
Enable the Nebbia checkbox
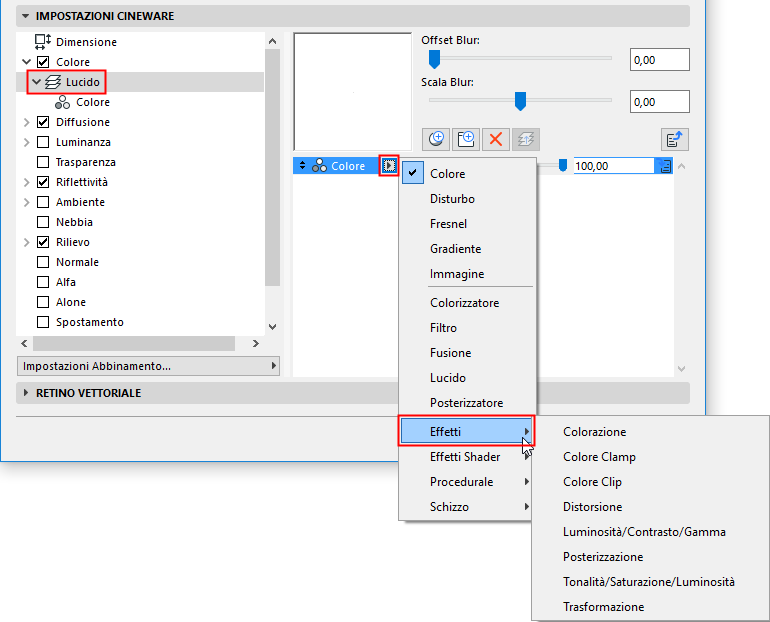pyautogui.click(x=43, y=222)
